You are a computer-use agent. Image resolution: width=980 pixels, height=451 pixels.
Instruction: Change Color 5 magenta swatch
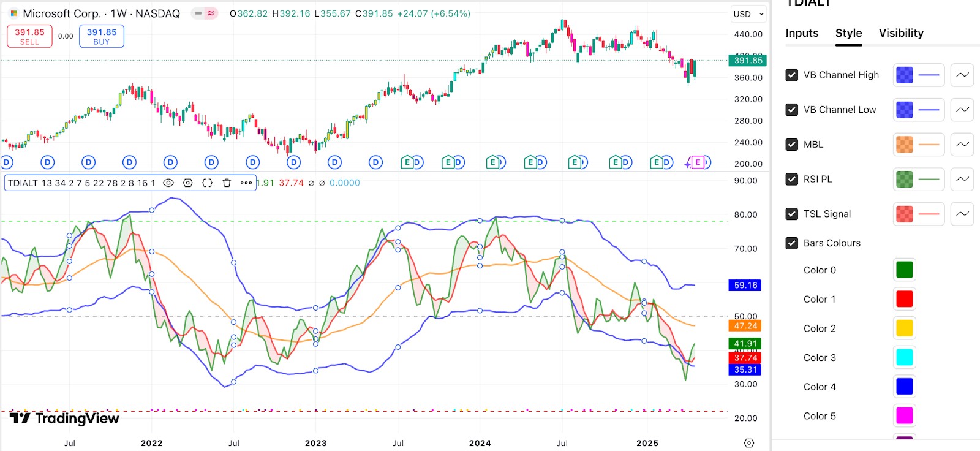point(904,416)
